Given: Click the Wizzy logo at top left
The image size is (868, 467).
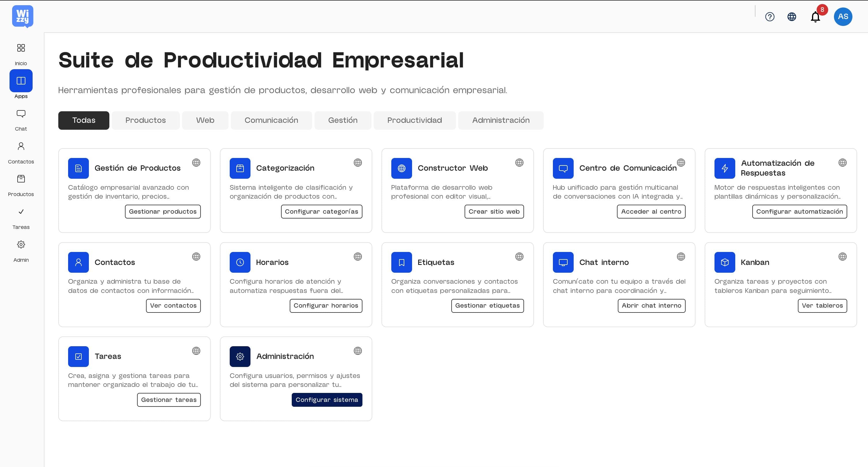Looking at the screenshot, I should pyautogui.click(x=22, y=16).
